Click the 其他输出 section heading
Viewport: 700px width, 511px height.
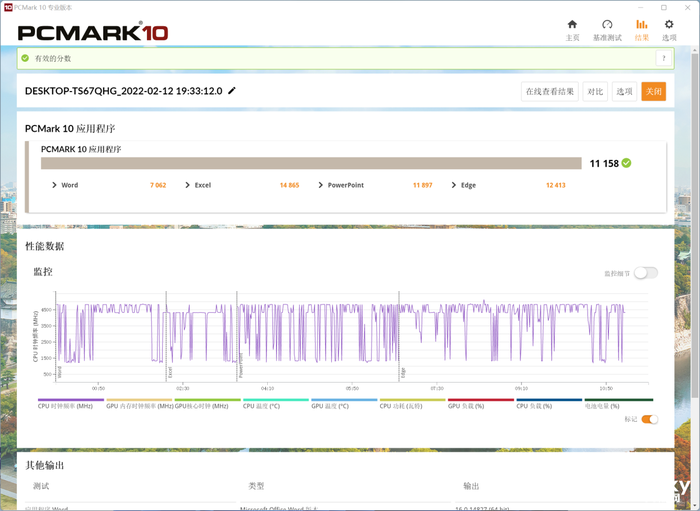pos(45,465)
